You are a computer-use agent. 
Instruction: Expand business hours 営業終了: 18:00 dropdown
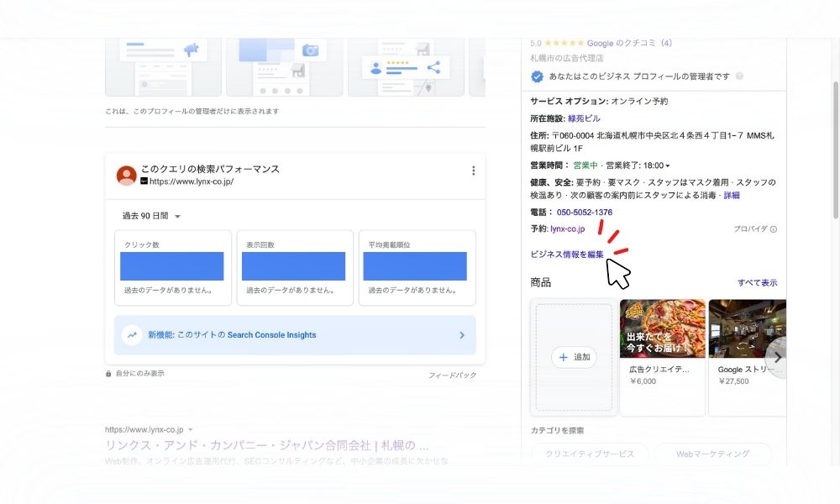[638, 165]
